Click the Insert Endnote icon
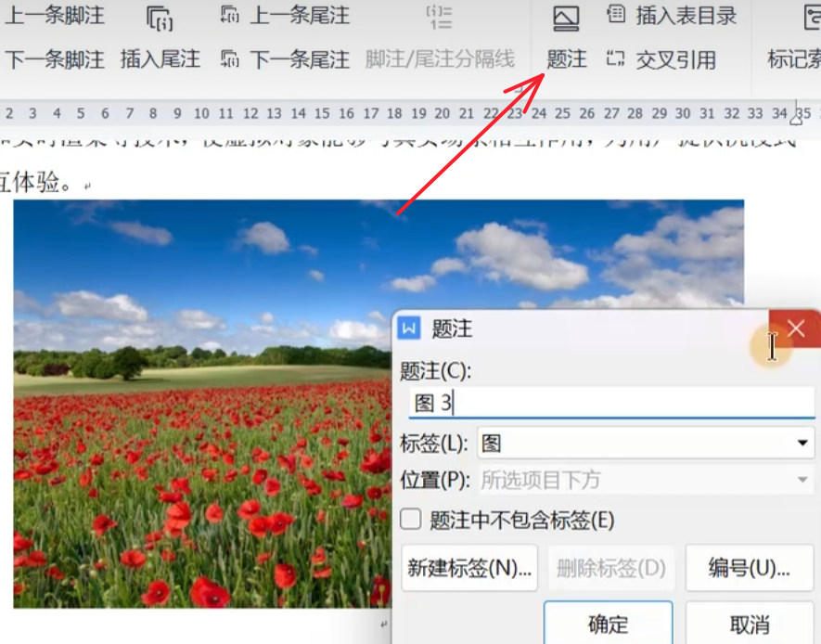The width and height of the screenshot is (821, 644). tap(160, 19)
